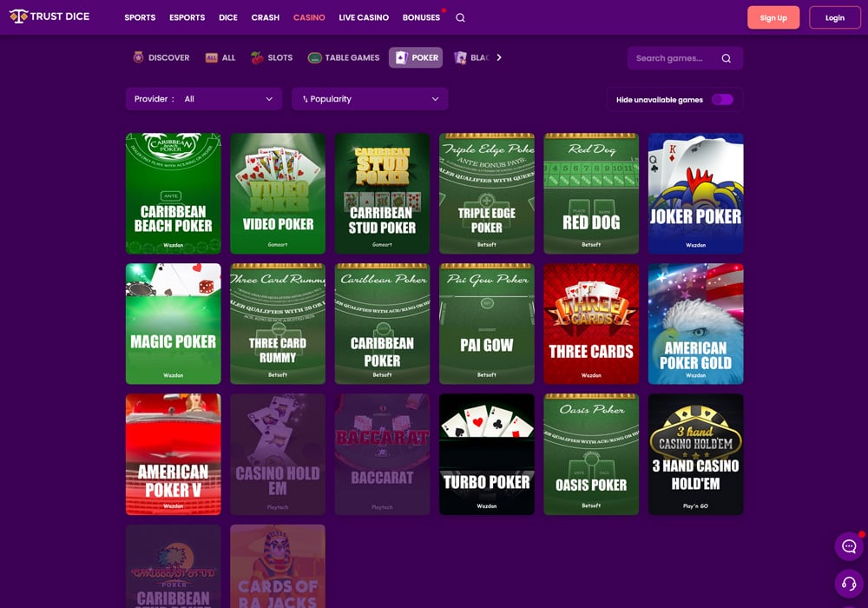868x608 pixels.
Task: Open Three Card Rummy game
Action: coord(278,324)
